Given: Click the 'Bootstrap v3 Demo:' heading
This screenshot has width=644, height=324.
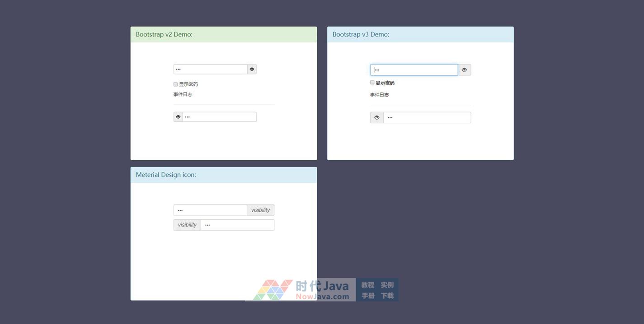Looking at the screenshot, I should pyautogui.click(x=361, y=34).
